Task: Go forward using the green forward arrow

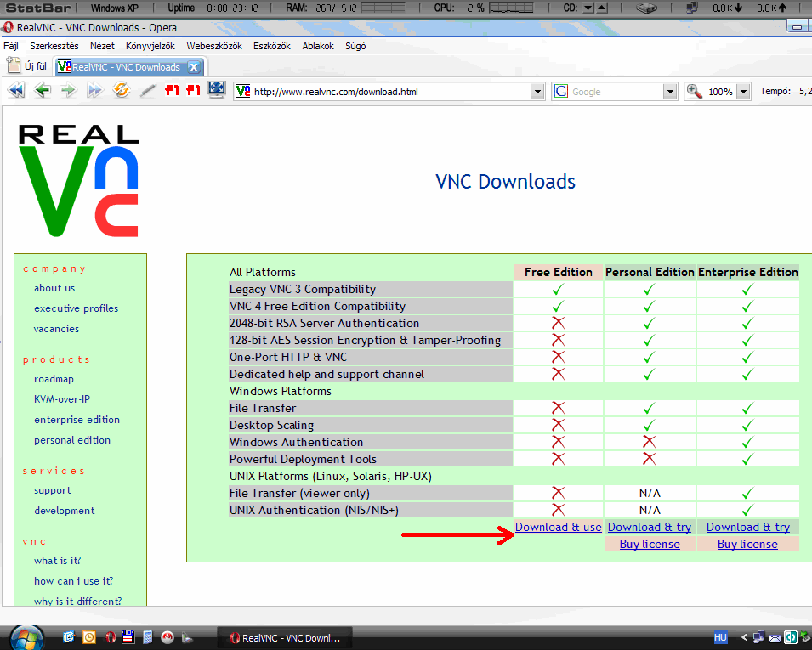Action: click(68, 91)
